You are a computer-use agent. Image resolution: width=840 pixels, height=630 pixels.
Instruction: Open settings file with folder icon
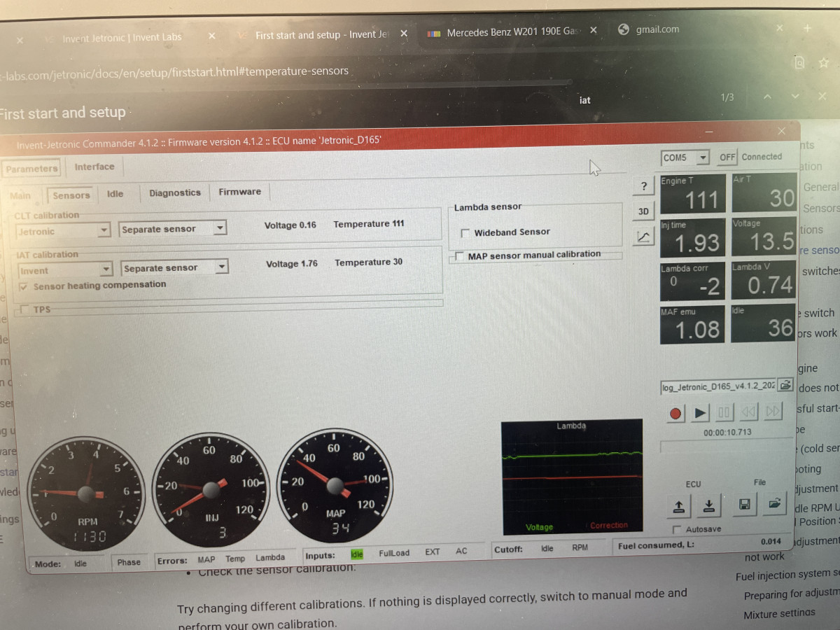pyautogui.click(x=774, y=503)
